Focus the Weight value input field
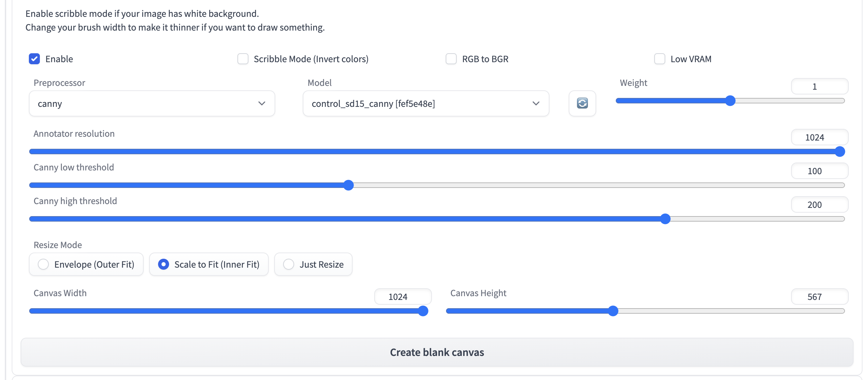Image resolution: width=868 pixels, height=380 pixels. point(819,87)
